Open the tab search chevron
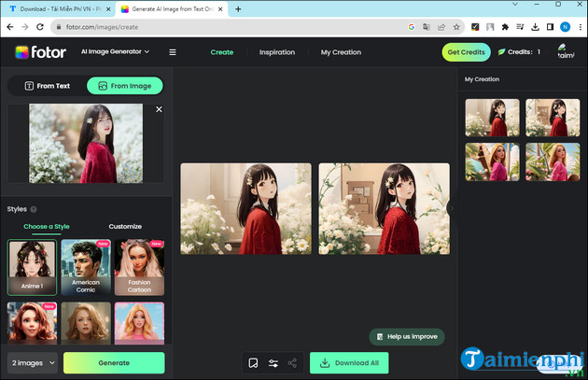Viewport: 588px width, 380px height. tap(515, 4)
